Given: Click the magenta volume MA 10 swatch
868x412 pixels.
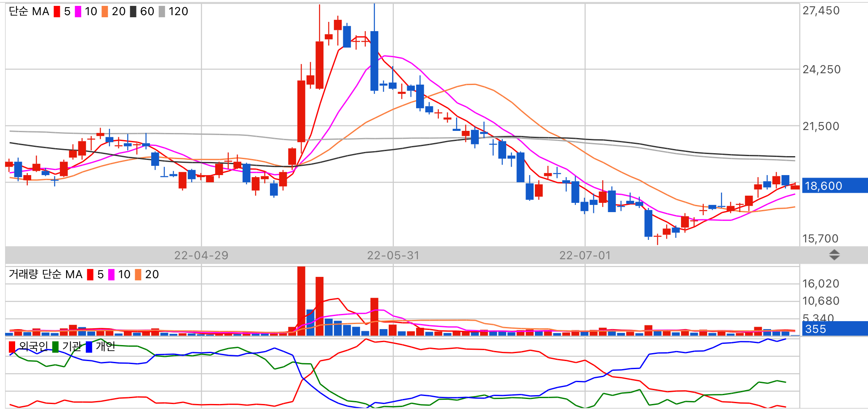Looking at the screenshot, I should pos(111,275).
